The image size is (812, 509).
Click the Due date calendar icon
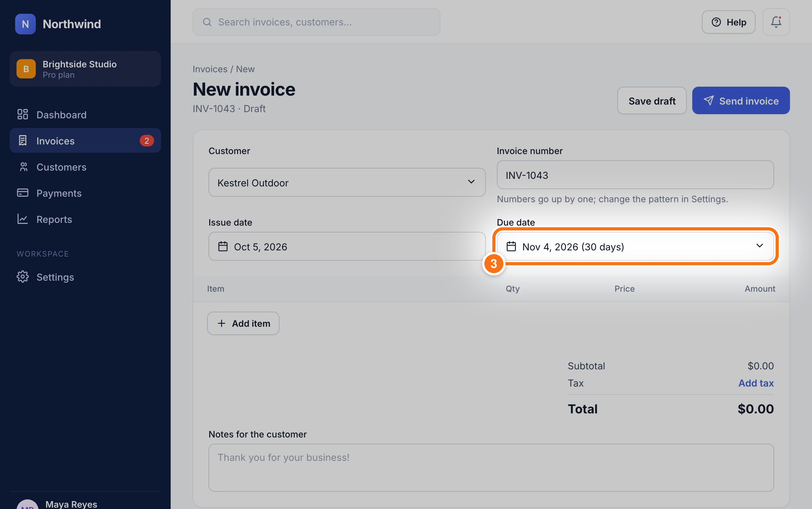coord(511,247)
